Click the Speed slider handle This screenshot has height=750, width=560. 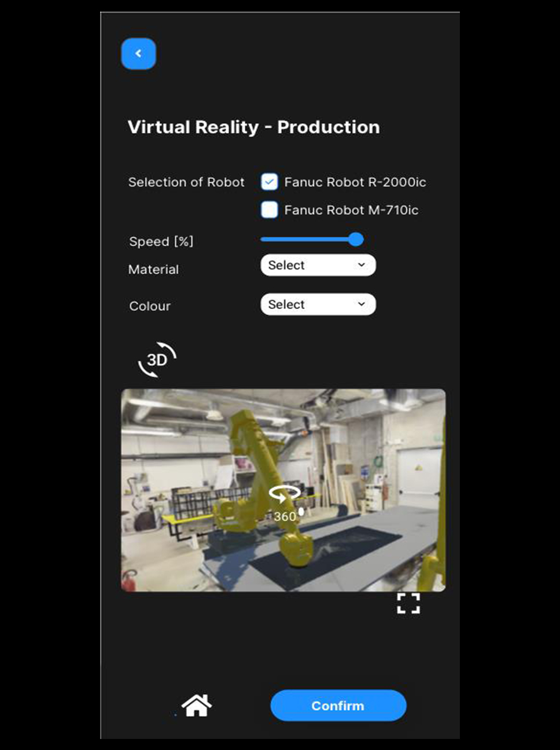coord(356,240)
